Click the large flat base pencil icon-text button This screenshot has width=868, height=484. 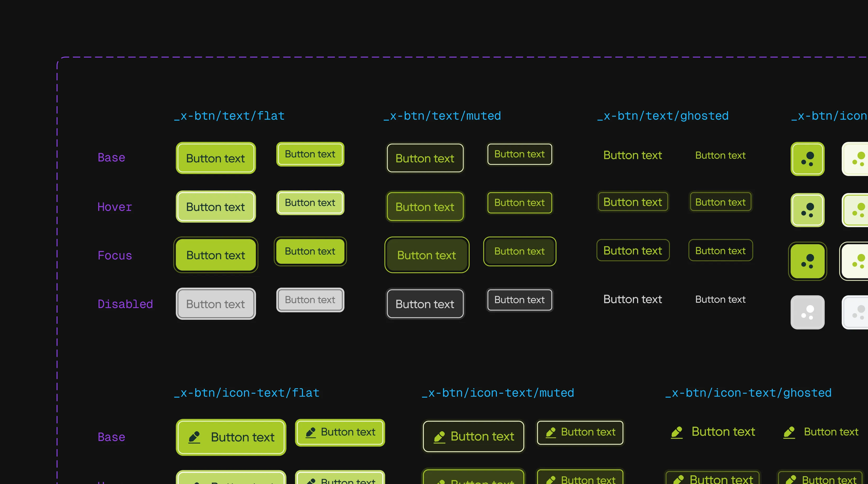231,437
